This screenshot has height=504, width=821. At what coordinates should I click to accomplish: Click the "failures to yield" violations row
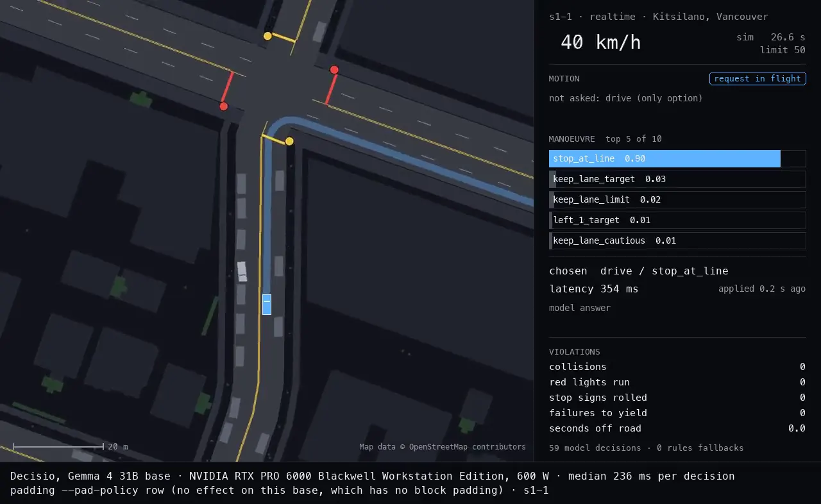pyautogui.click(x=677, y=413)
